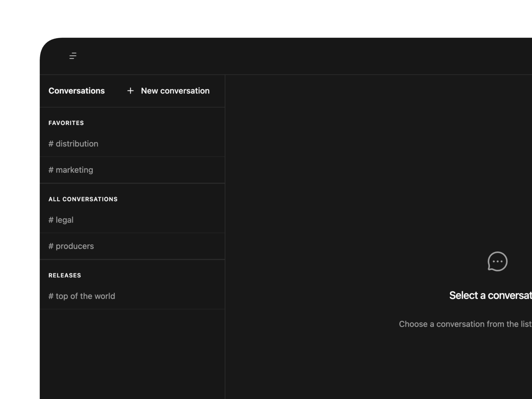Open top of the world release conversation
532x399 pixels.
pos(85,296)
